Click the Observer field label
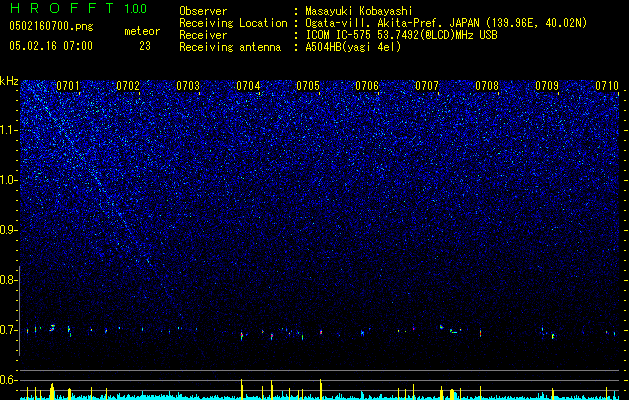Screen dimensions: 629x400 tap(203, 11)
